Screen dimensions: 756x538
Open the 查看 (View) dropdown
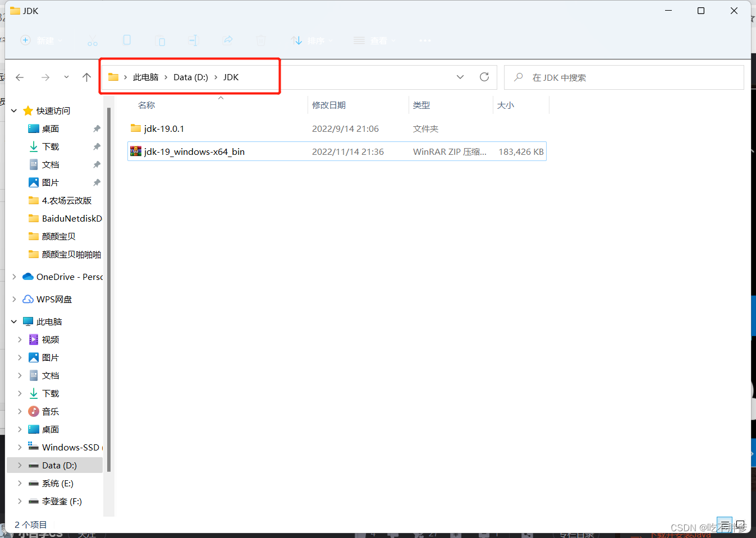click(x=375, y=40)
